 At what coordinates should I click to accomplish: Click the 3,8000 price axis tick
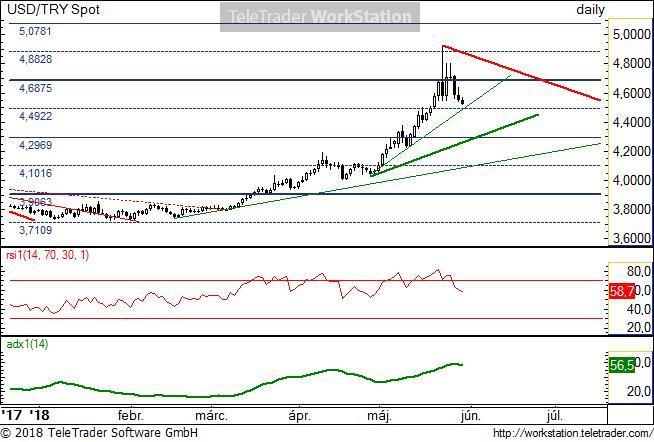(631, 209)
